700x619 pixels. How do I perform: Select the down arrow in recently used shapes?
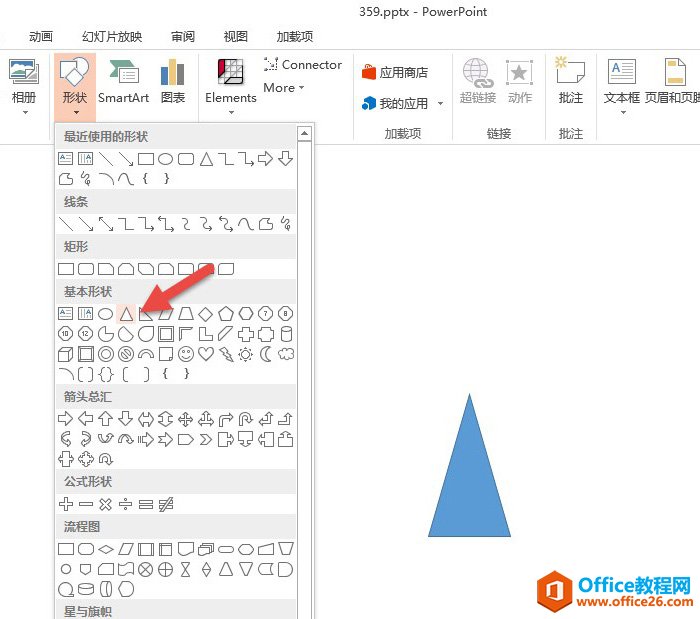(286, 158)
